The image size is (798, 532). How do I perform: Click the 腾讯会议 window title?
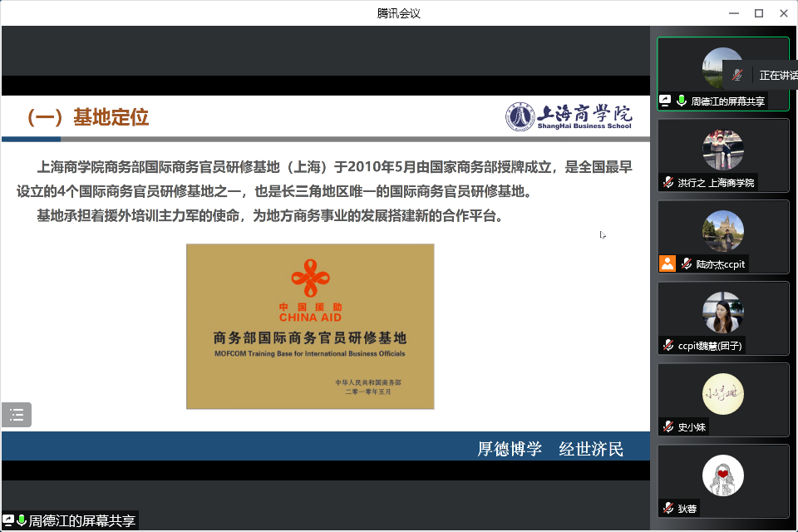(398, 13)
